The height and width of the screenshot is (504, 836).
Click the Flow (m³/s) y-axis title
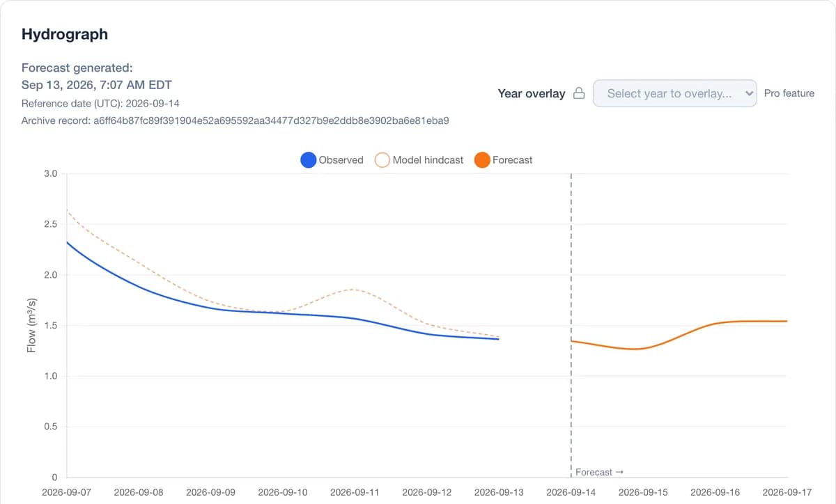(x=31, y=325)
